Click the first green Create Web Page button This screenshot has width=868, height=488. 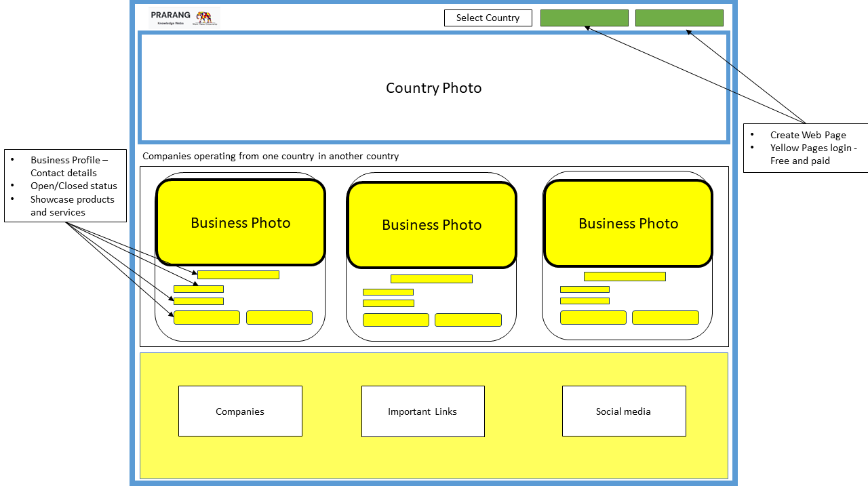coord(584,18)
